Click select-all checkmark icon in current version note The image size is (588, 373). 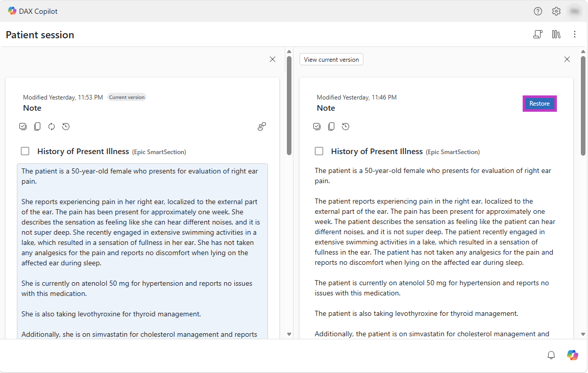coord(23,127)
